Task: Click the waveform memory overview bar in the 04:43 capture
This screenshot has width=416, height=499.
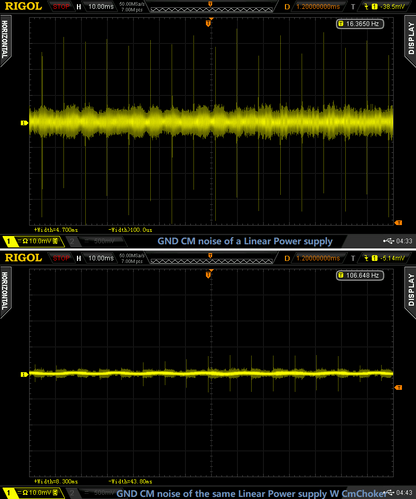Action: [x=211, y=261]
